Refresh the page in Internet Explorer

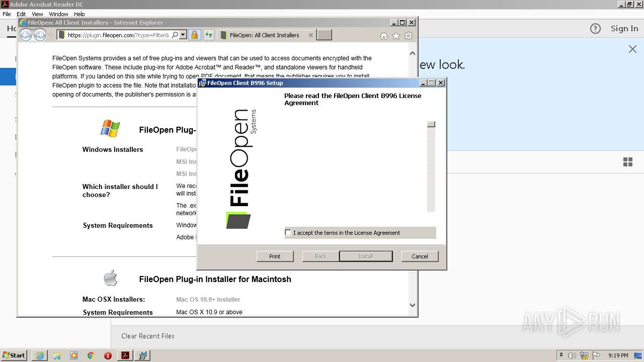click(208, 35)
